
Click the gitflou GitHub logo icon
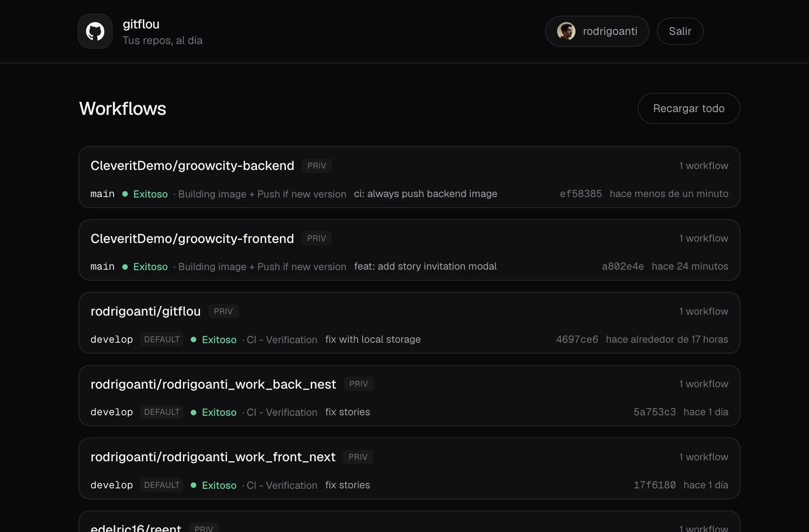[95, 31]
